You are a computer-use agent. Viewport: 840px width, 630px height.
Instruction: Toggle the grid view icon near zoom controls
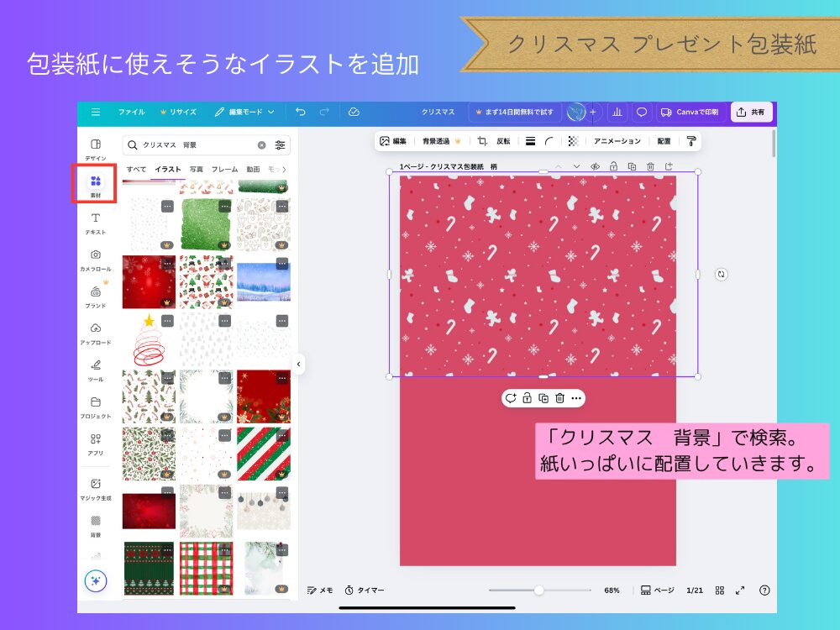(x=720, y=590)
